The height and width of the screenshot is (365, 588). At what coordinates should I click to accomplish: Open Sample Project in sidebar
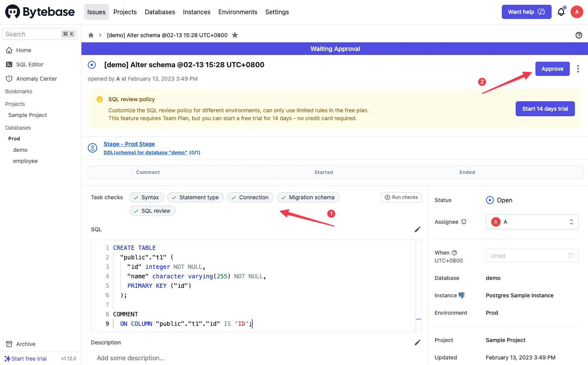pos(28,115)
